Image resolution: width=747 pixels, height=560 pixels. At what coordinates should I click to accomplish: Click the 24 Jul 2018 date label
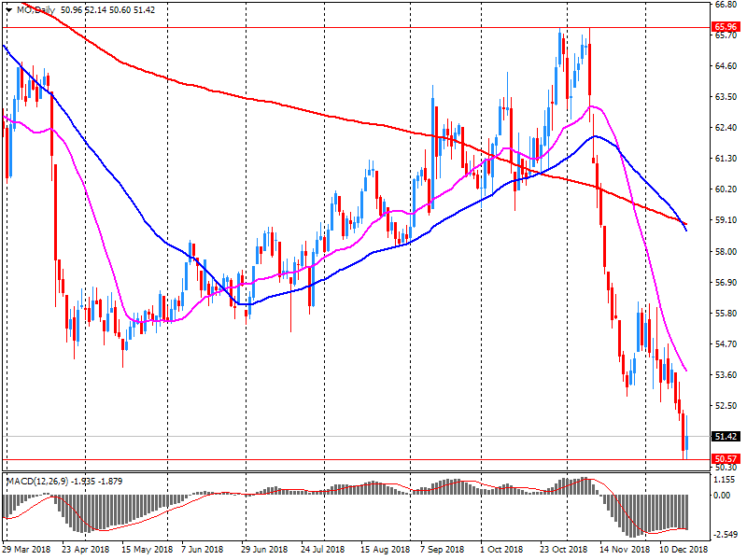322,550
